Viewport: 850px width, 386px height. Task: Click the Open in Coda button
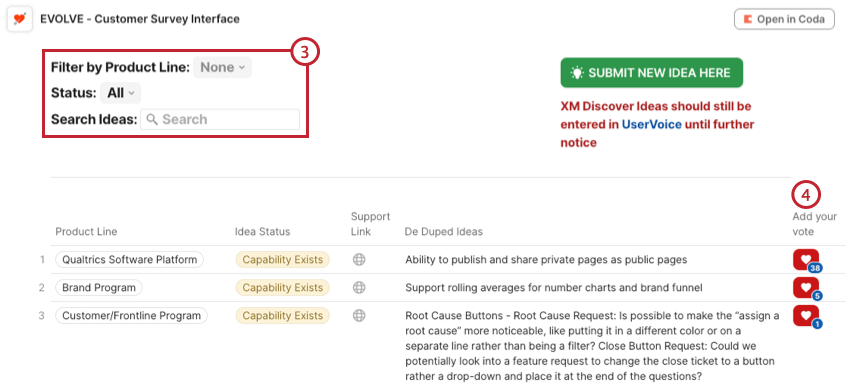coord(784,20)
